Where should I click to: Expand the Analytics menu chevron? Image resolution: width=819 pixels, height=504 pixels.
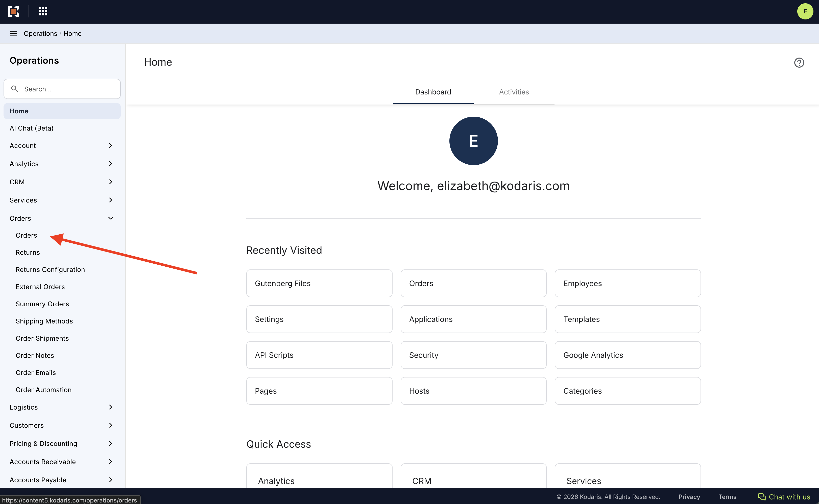coord(111,164)
